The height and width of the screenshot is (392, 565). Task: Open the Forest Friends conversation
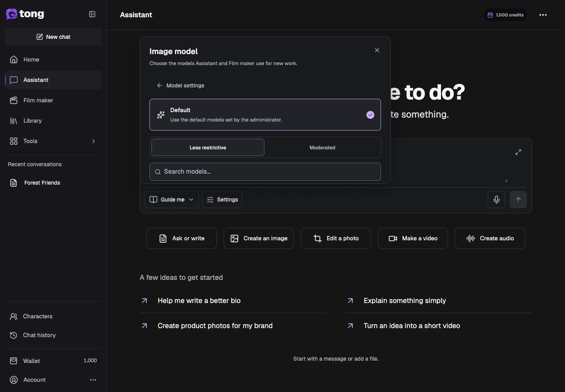53,183
